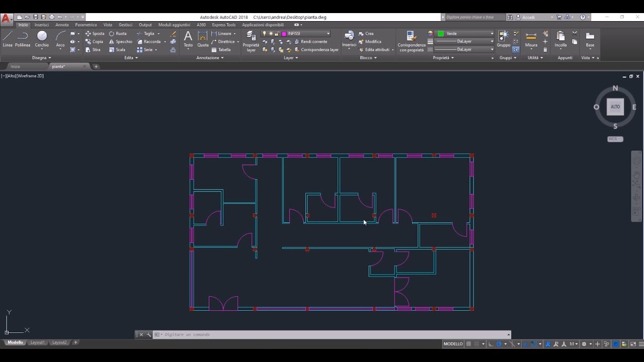This screenshot has width=644, height=362.
Task: Toggle 2D object snap in status bar
Action: coord(533,344)
